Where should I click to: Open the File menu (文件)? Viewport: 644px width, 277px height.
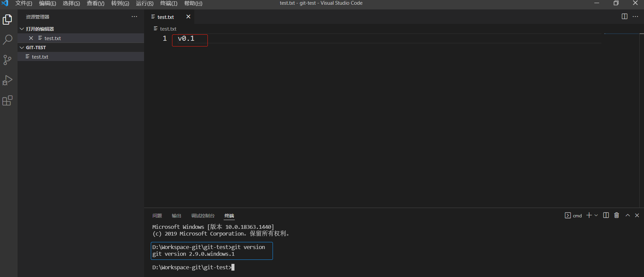tap(24, 3)
